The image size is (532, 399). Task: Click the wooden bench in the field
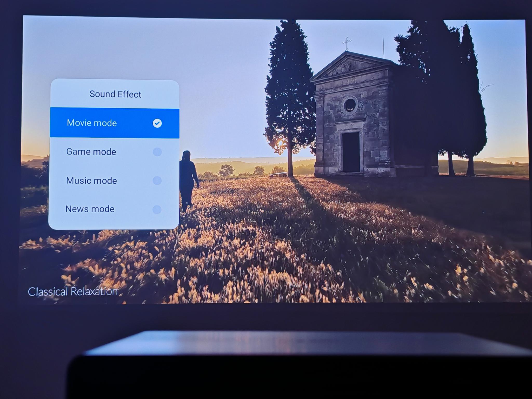(278, 174)
